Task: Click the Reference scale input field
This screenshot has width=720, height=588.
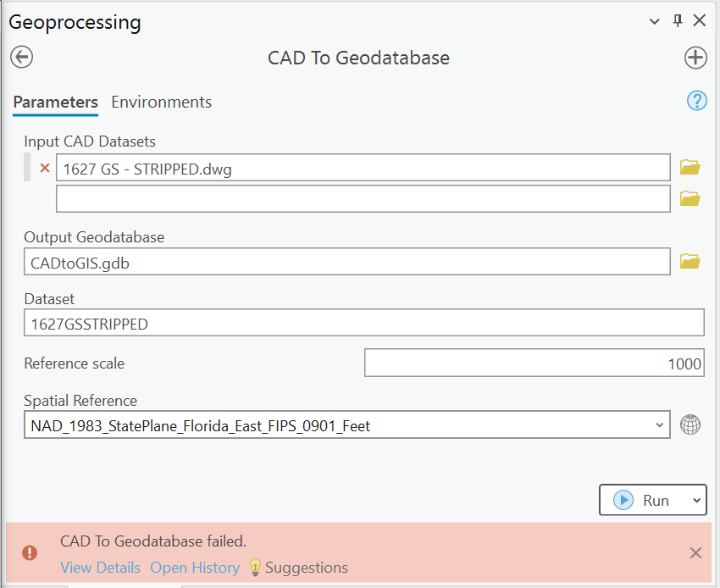Action: pos(534,363)
